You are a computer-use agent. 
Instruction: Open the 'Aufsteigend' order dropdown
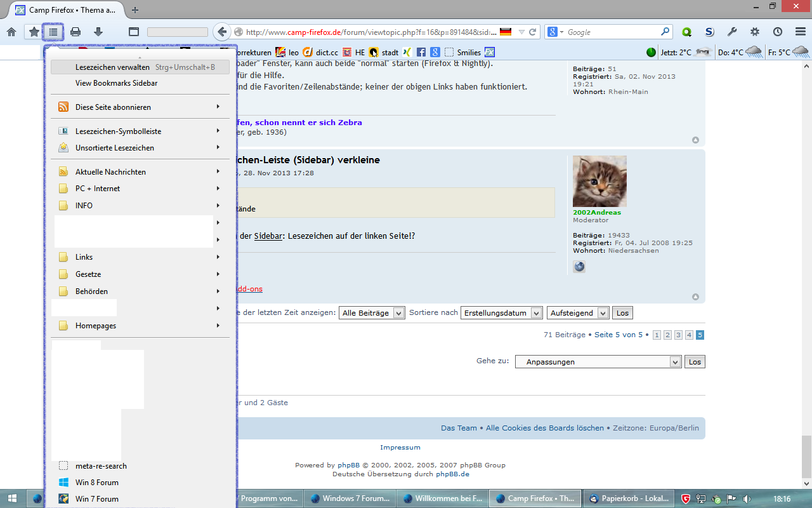pyautogui.click(x=578, y=313)
